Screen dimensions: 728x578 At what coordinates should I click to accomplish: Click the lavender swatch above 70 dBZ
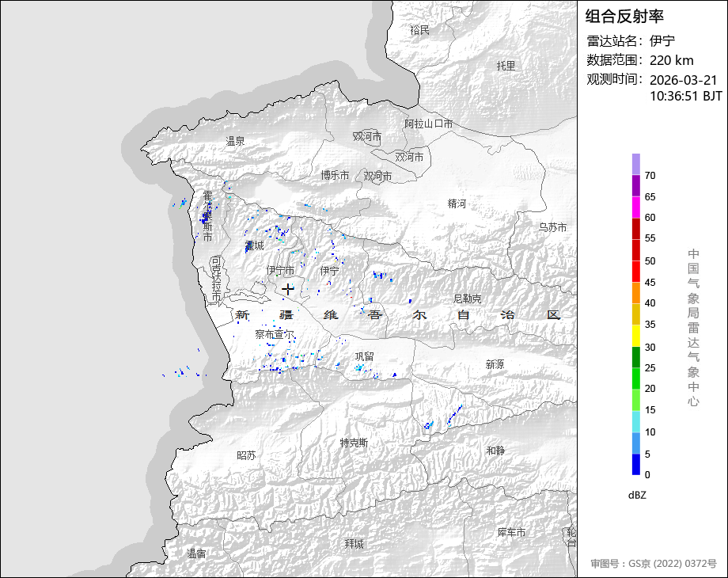coord(636,164)
